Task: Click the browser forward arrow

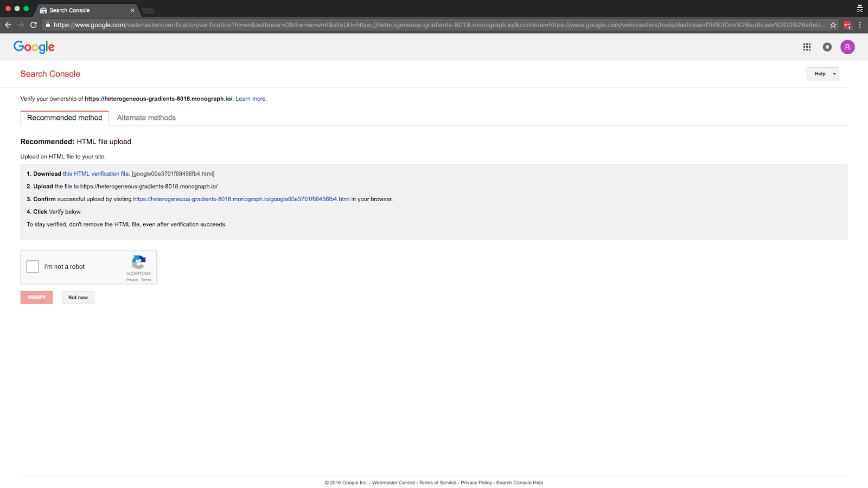Action: click(x=21, y=25)
